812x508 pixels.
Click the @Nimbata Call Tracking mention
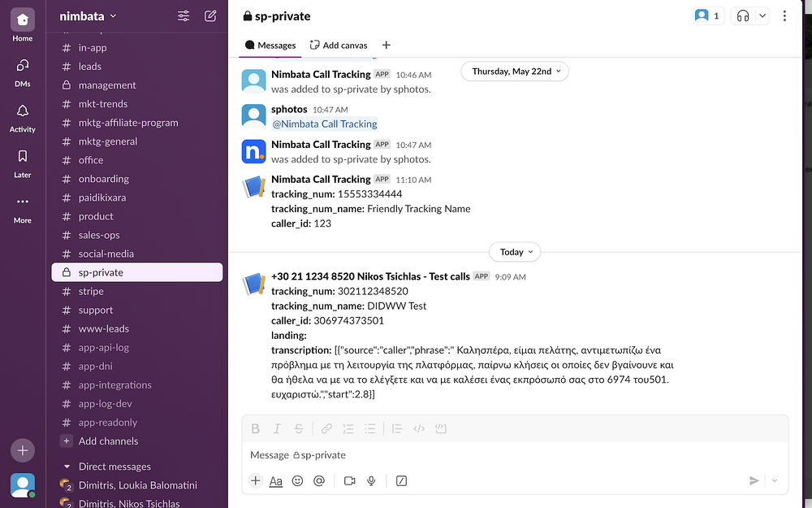[x=325, y=124]
